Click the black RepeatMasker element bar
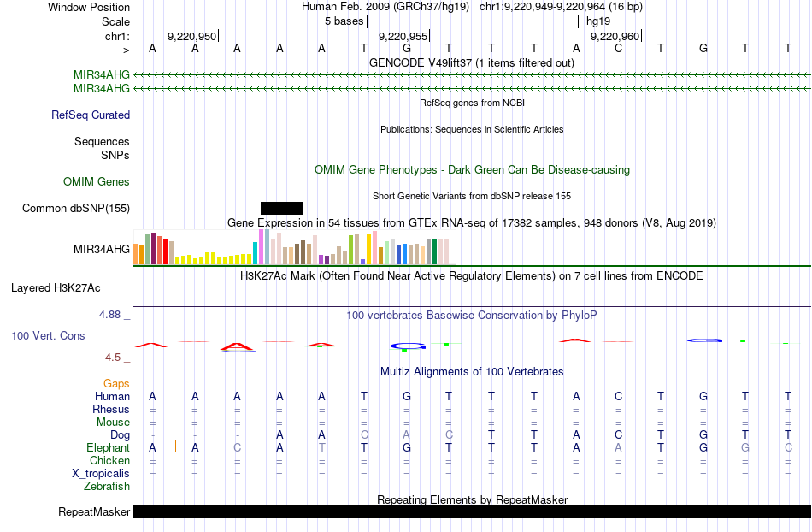This screenshot has height=532, width=812. point(472,511)
